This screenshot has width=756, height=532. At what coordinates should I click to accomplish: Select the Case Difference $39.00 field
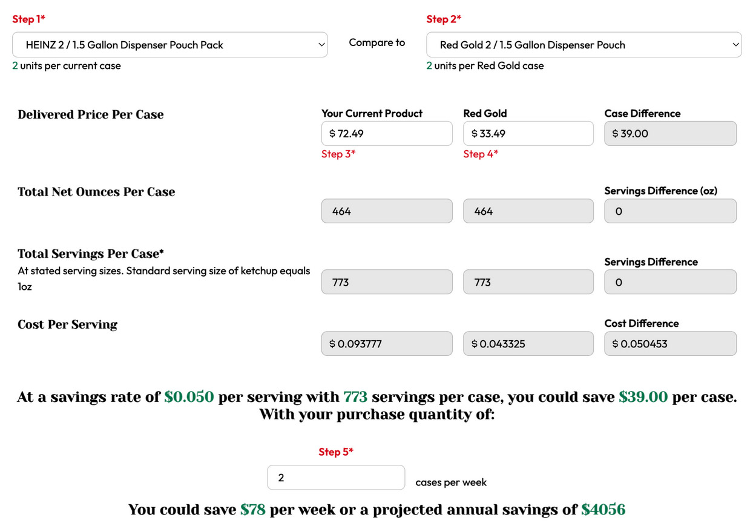tap(670, 133)
